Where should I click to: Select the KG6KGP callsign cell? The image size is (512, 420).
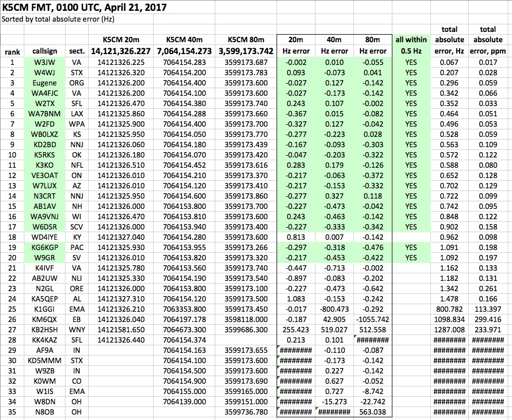coord(45,247)
